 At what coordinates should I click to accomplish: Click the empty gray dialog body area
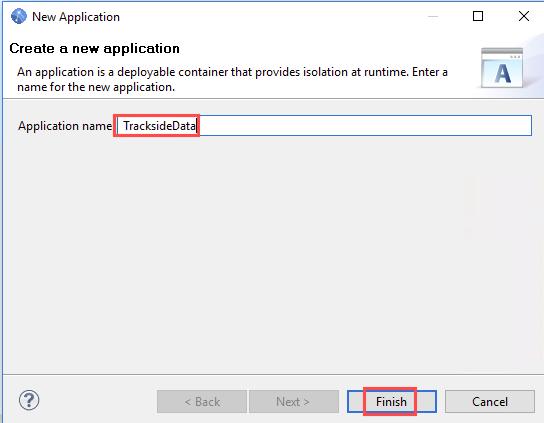(272, 255)
